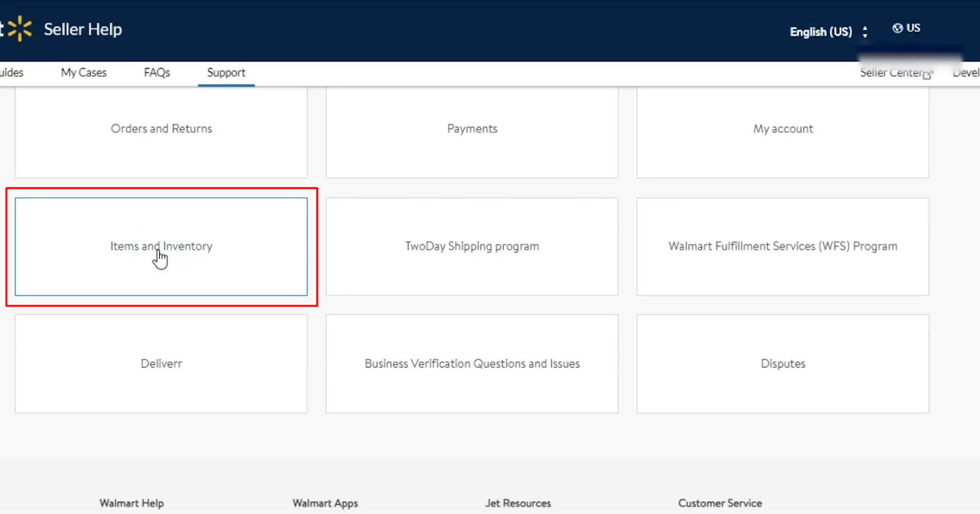Select the Support tab
The height and width of the screenshot is (514, 980).
pyautogui.click(x=226, y=72)
